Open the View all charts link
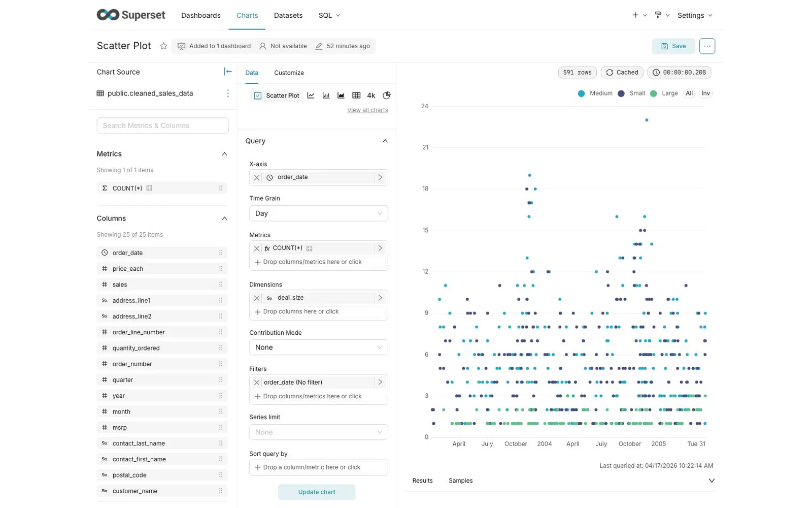Screen dimensions: 812x508 point(367,110)
